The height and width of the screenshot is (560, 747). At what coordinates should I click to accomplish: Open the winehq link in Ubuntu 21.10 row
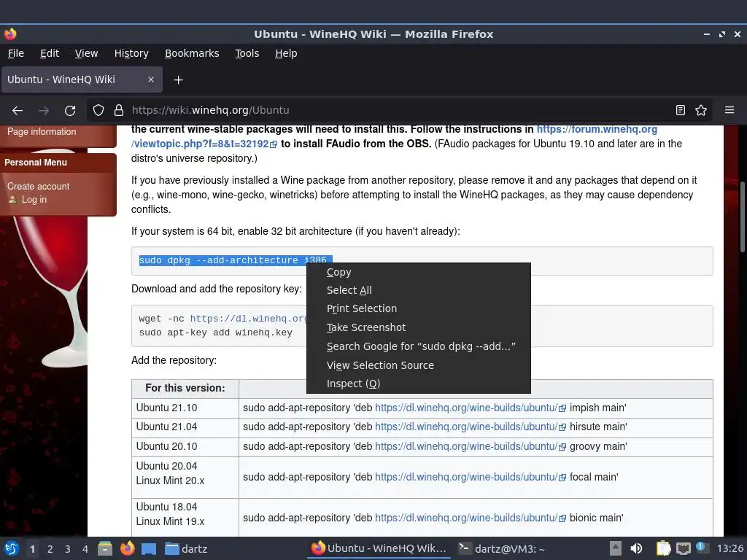tap(466, 408)
